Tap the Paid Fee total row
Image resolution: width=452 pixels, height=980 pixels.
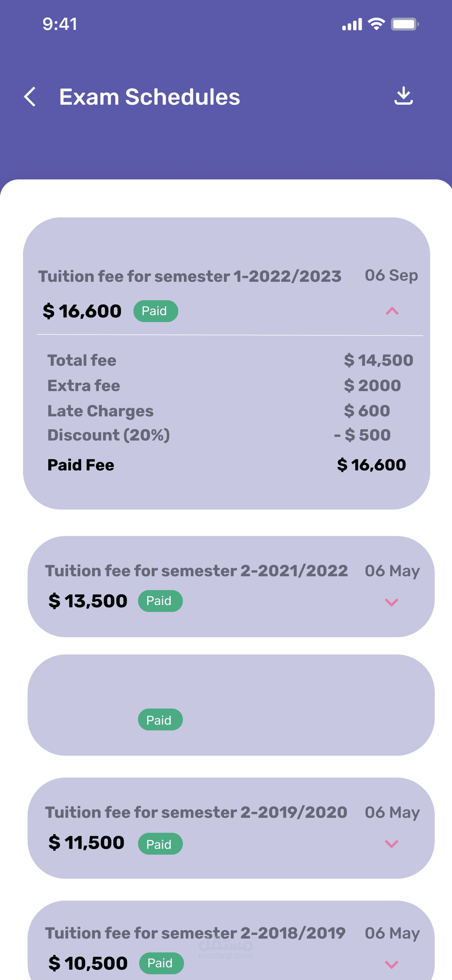[226, 465]
